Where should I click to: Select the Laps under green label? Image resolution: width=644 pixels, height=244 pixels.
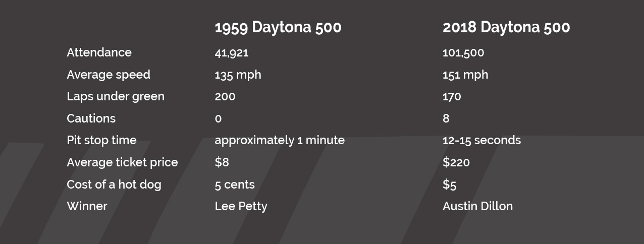pos(116,96)
